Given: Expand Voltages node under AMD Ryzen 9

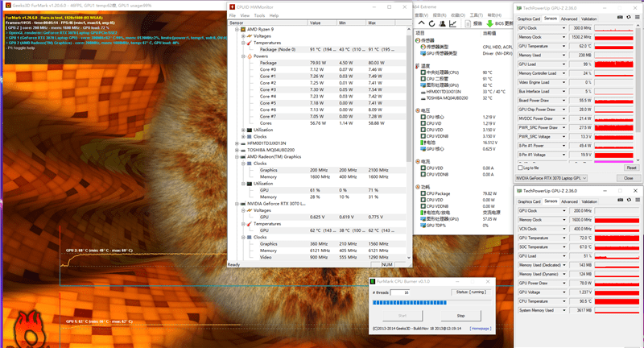Looking at the screenshot, I should pyautogui.click(x=243, y=36).
